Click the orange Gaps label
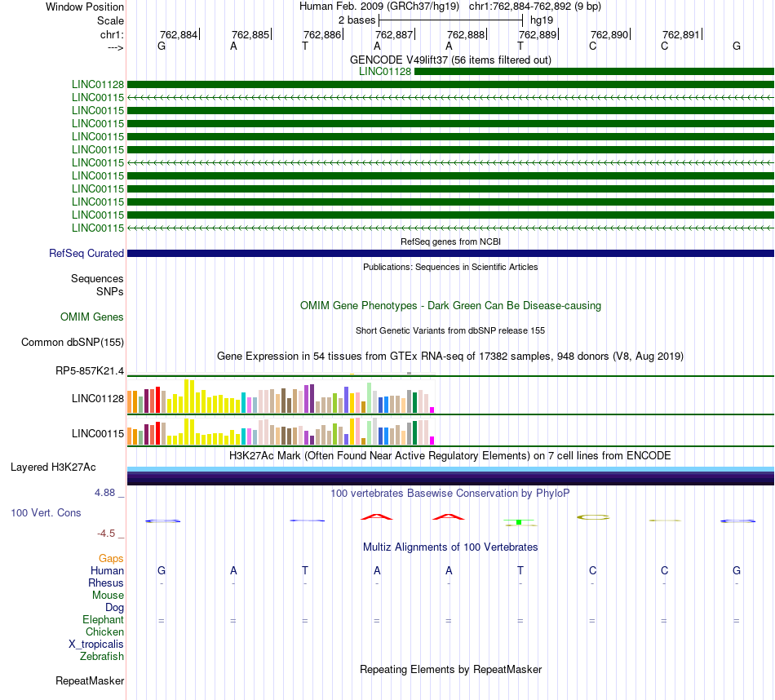Viewport: 775px width, 700px height. click(x=111, y=558)
